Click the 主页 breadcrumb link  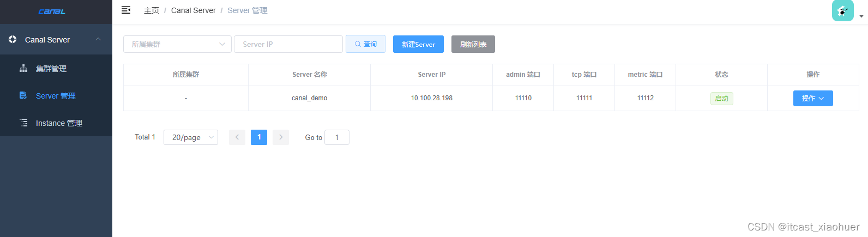152,10
